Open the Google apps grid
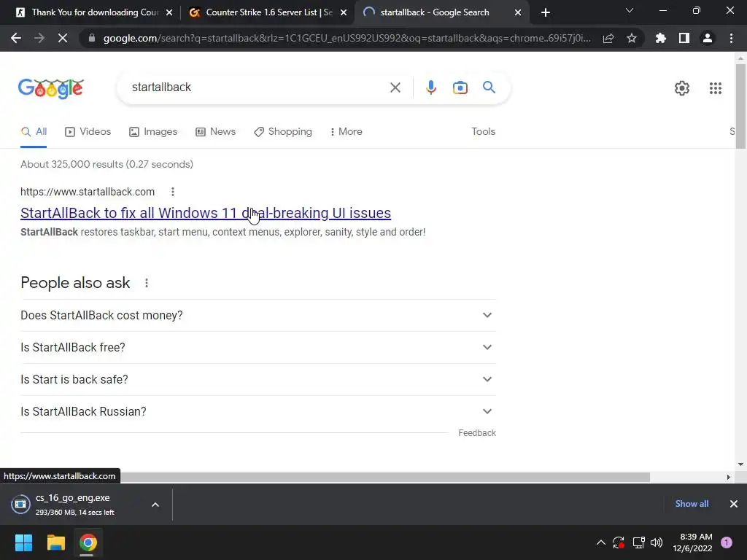This screenshot has width=747, height=560. tap(715, 88)
